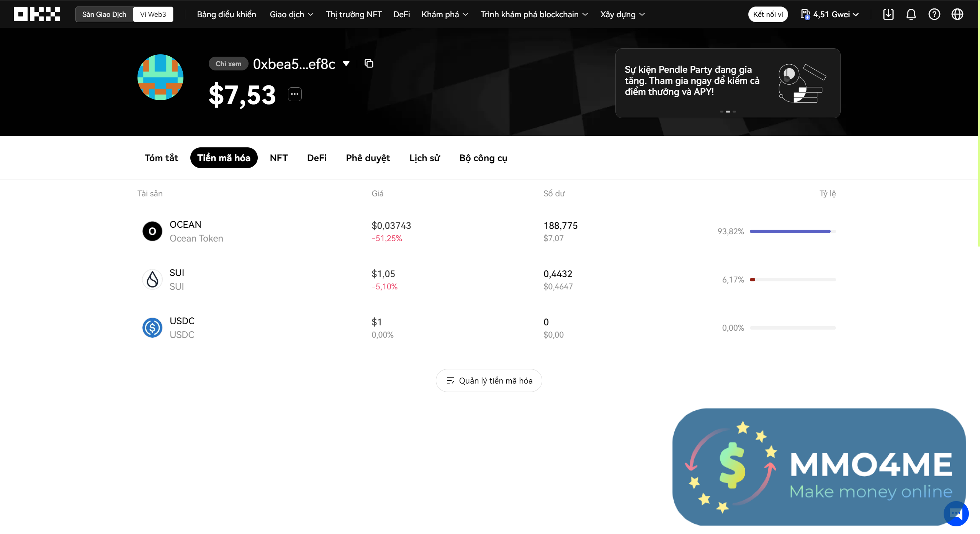980x534 pixels.
Task: Click the three-dot balance options button
Action: pos(294,94)
